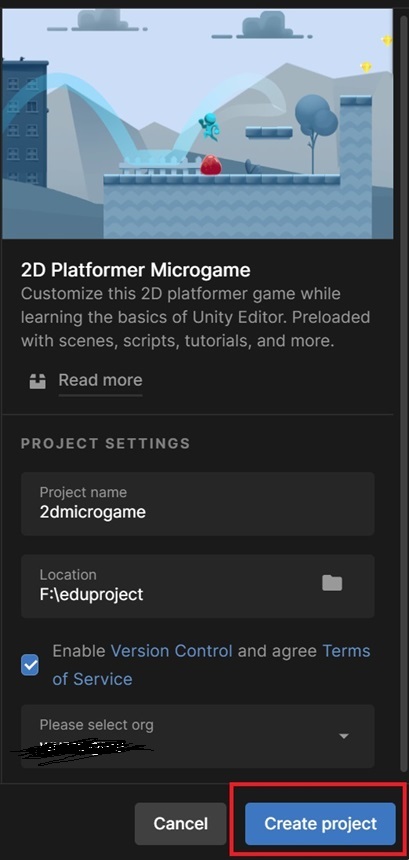
Task: Uncheck the Enable Version Control checkbox
Action: click(x=30, y=665)
